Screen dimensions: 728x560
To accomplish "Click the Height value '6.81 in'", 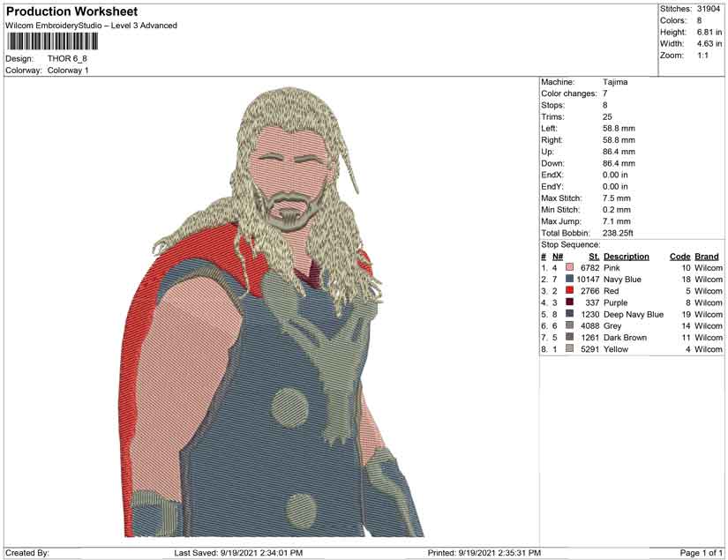I will [x=709, y=32].
